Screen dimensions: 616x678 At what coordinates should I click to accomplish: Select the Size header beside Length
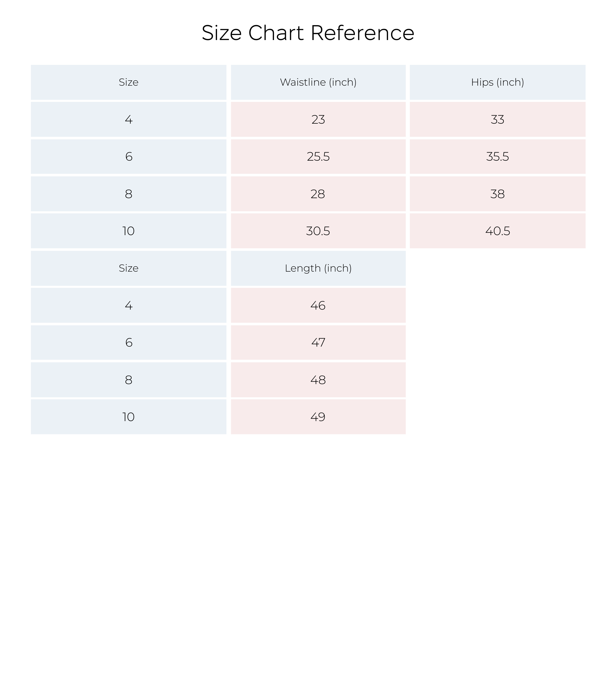coord(128,268)
